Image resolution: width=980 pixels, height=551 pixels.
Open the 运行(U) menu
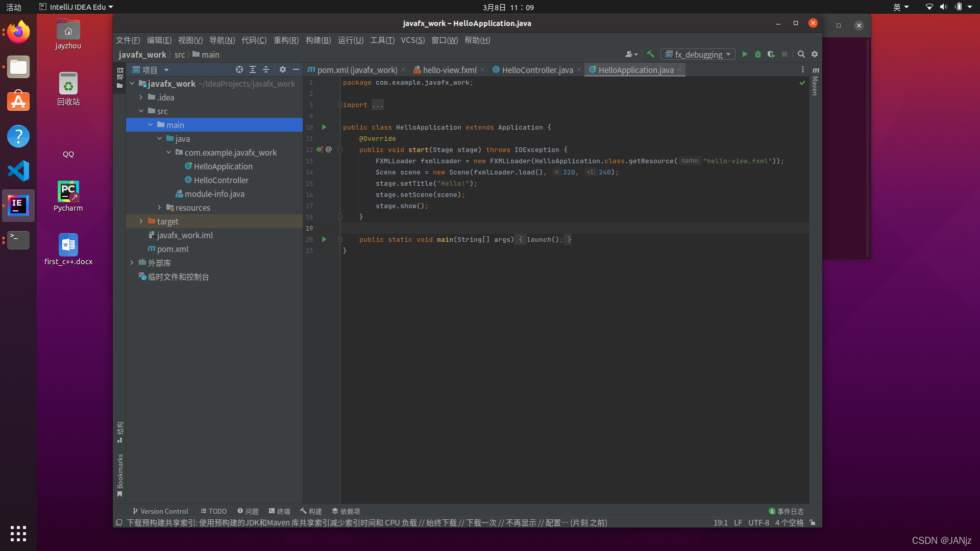coord(350,40)
